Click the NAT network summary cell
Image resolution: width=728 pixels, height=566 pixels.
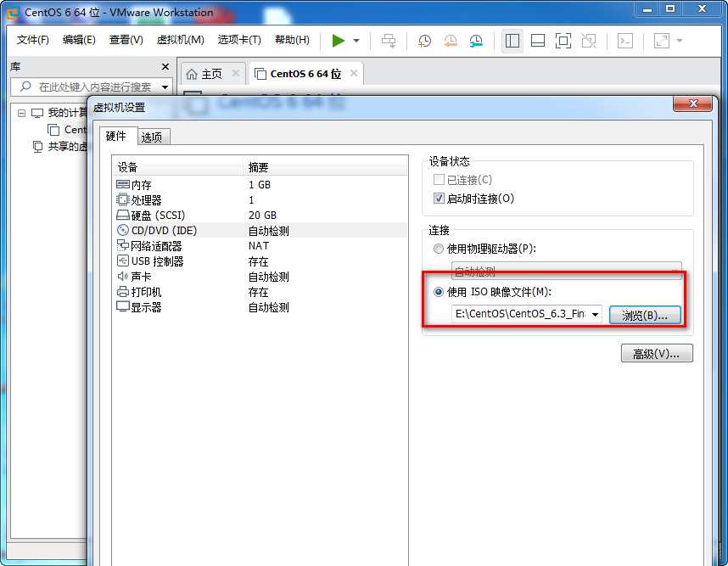259,246
